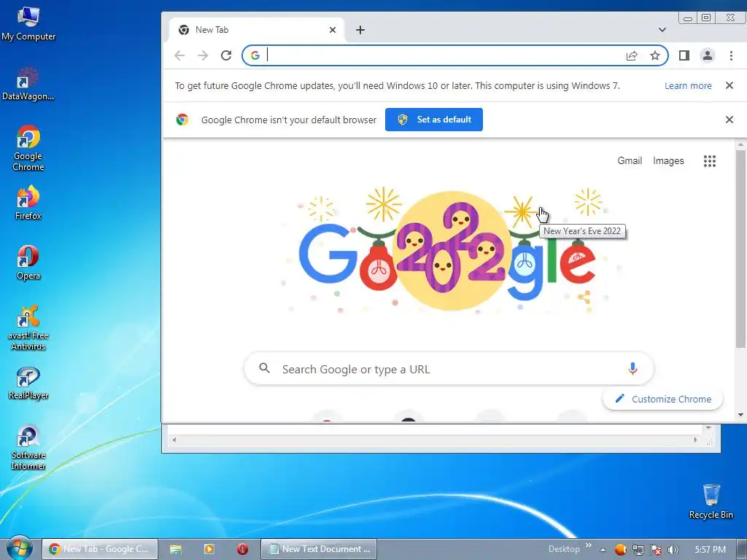Image resolution: width=747 pixels, height=560 pixels.
Task: Click the Search Google or type a URL box
Action: pos(449,369)
